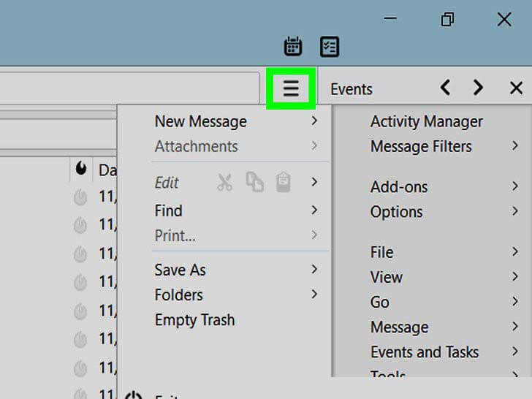This screenshot has width=532, height=399.
Task: Expand the Edit submenu arrow
Action: (x=314, y=182)
